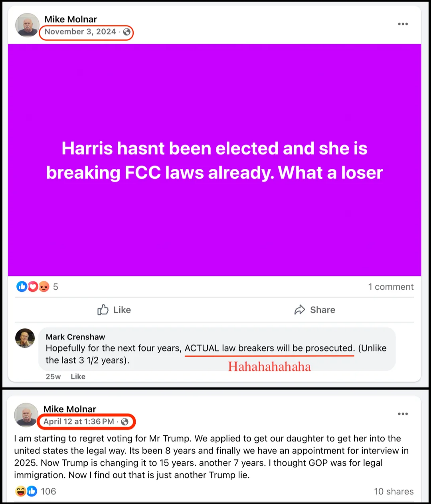Click the thumbs-up reaction icon beside 106
The image size is (431, 504).
pyautogui.click(x=32, y=491)
